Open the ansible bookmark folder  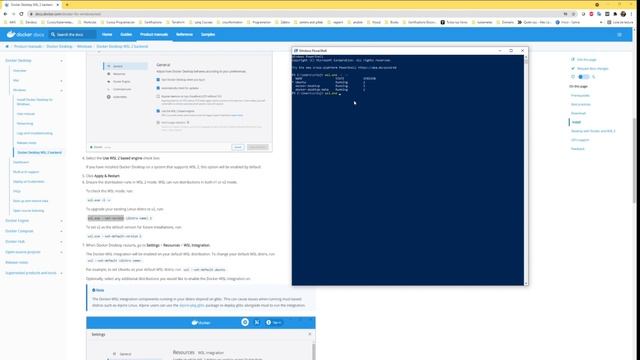tap(355, 22)
